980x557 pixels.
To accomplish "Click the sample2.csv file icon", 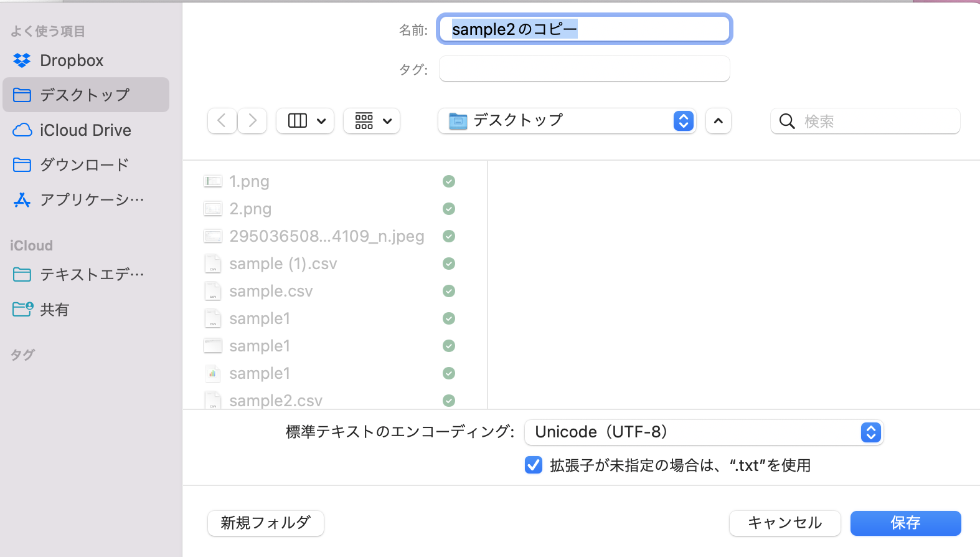I will tap(213, 400).
